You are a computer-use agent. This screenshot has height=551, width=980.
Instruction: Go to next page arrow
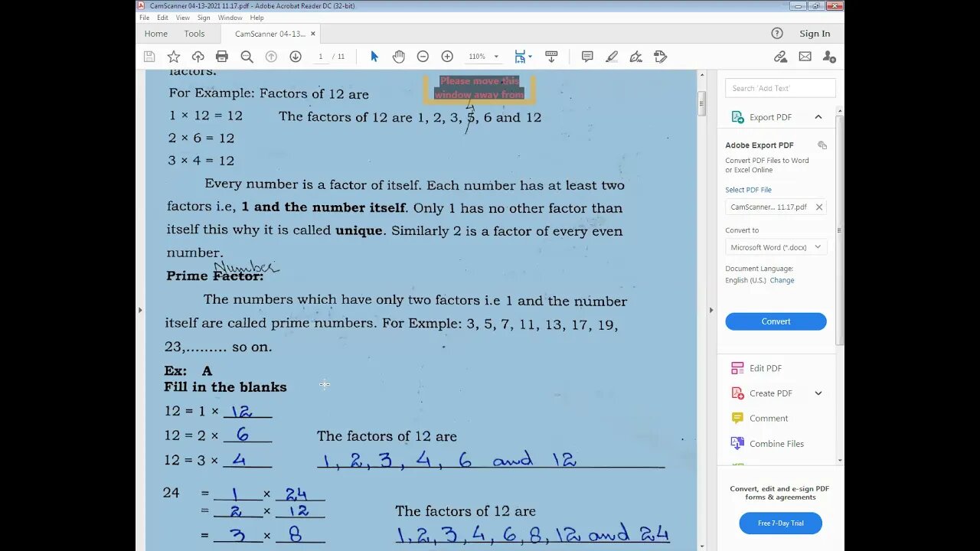296,57
